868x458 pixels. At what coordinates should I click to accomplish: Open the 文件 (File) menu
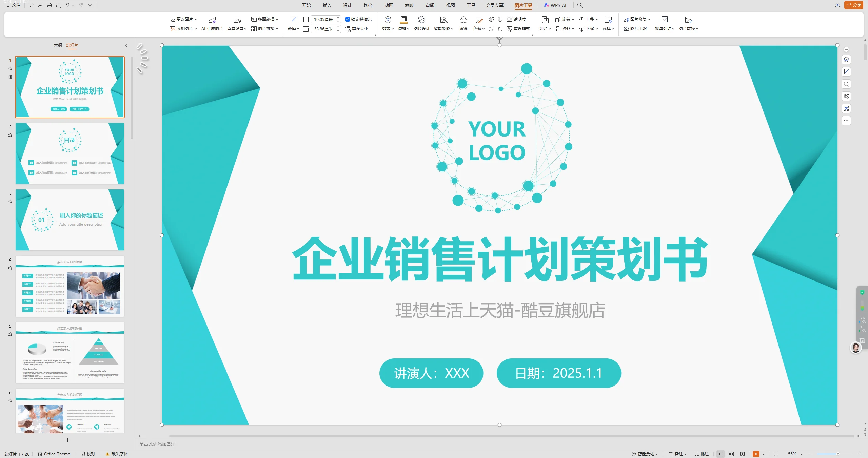coord(14,5)
